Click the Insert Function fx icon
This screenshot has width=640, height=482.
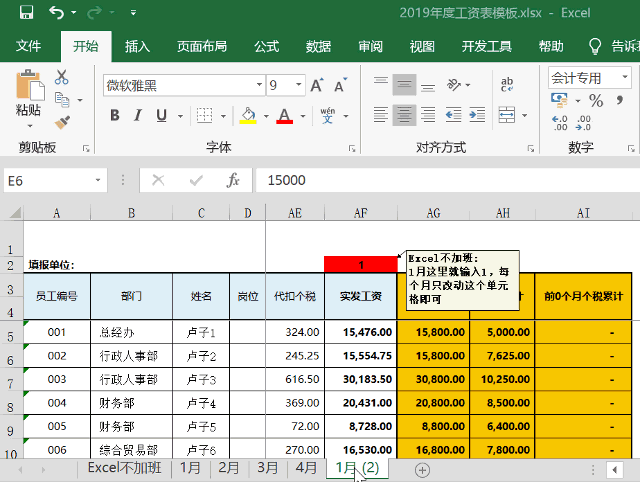point(233,180)
